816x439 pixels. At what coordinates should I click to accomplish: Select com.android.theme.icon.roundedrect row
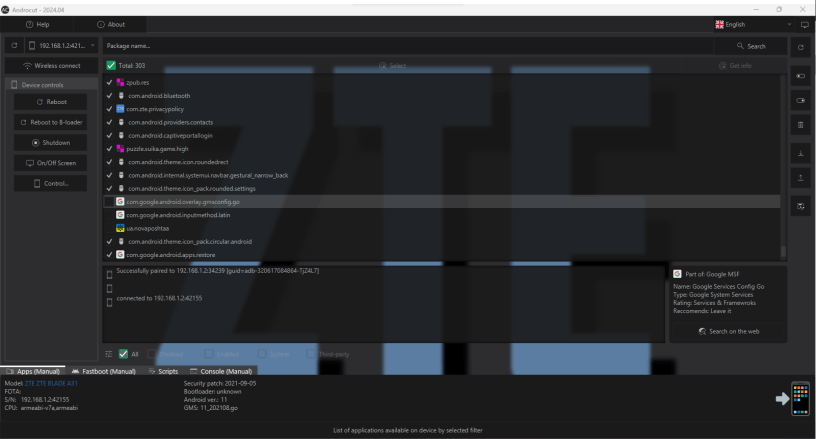click(x=441, y=162)
